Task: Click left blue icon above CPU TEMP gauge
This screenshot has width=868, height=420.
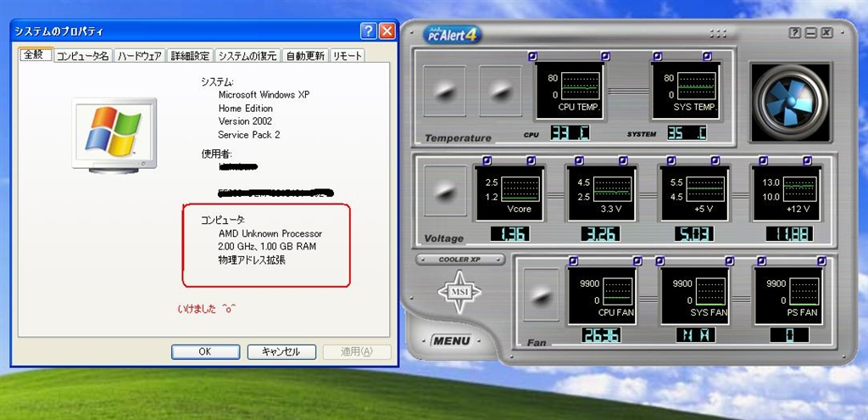Action: (532, 57)
